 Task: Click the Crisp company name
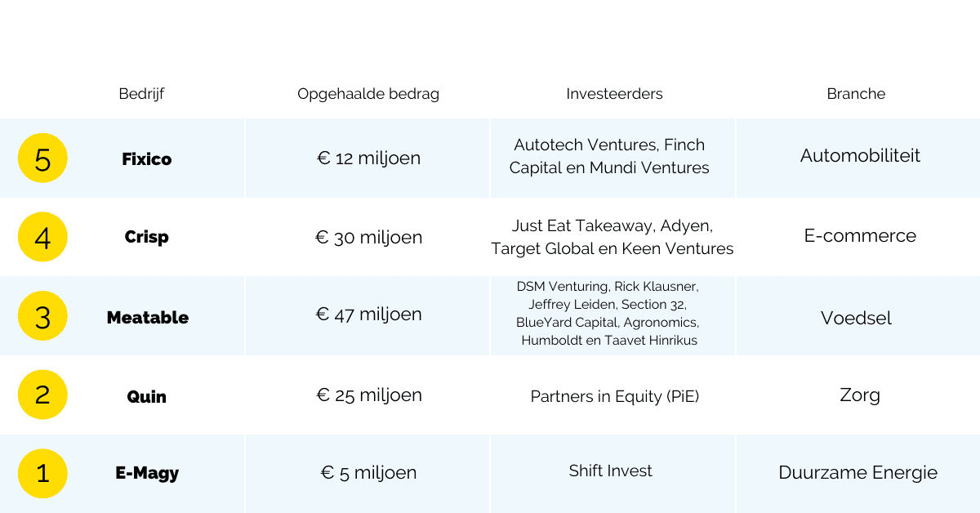(147, 238)
